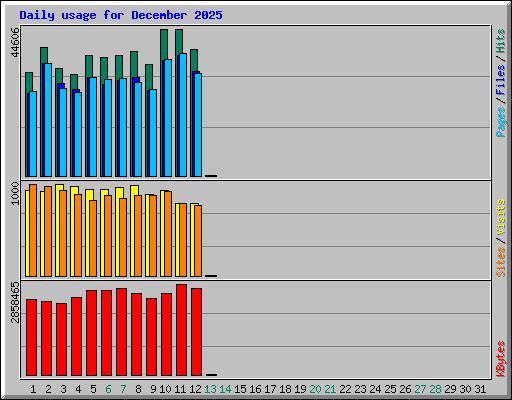Click day 4 on the x-axis
Screen dimensions: 512x400
pyautogui.click(x=78, y=389)
